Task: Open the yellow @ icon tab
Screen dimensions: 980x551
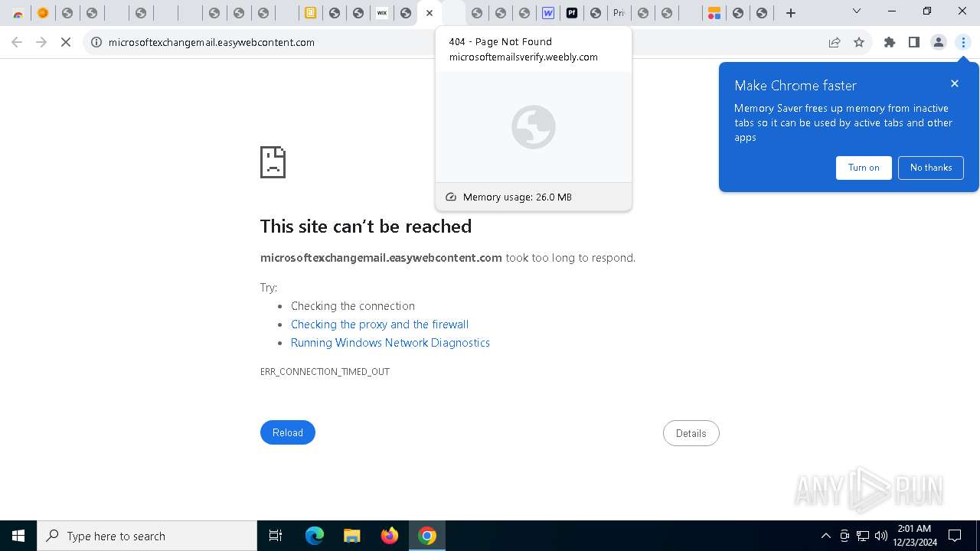Action: click(x=310, y=13)
